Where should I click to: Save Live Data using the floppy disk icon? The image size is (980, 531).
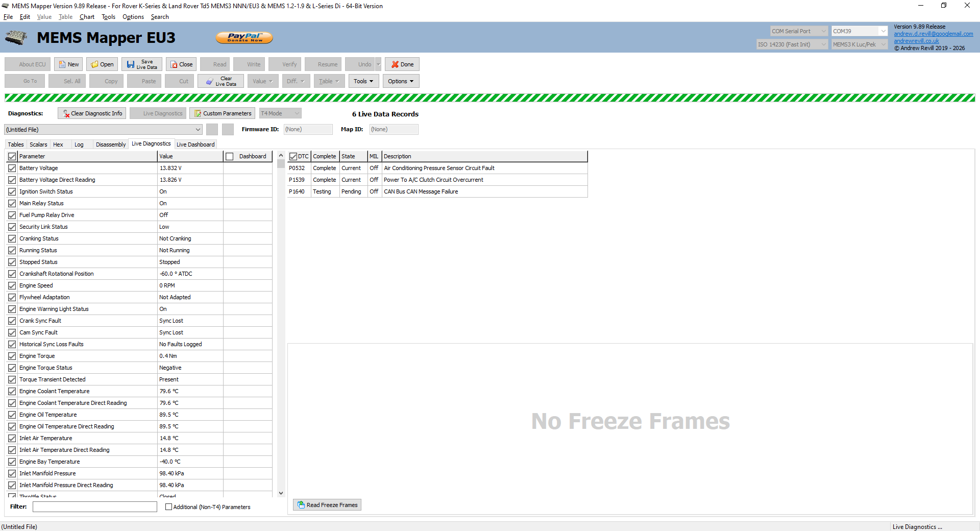[x=141, y=64]
